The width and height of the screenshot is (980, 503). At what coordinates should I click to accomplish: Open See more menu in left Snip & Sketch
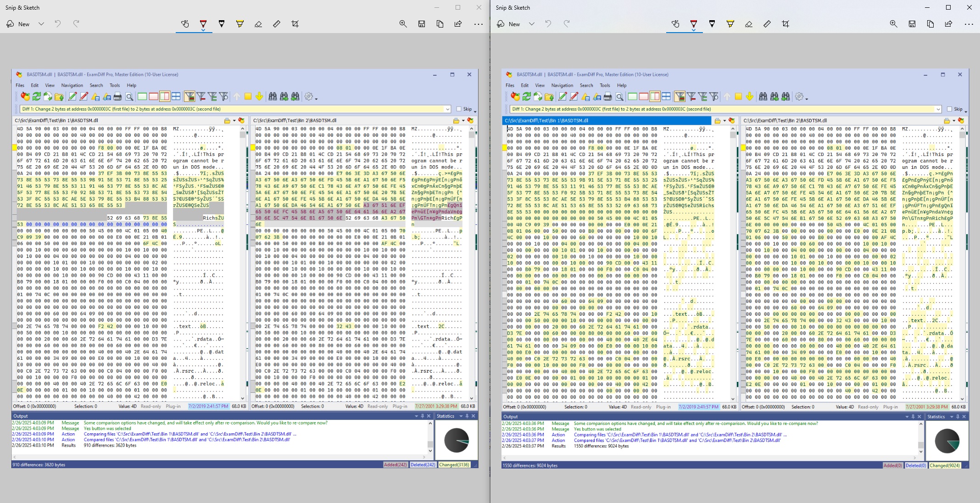(478, 24)
